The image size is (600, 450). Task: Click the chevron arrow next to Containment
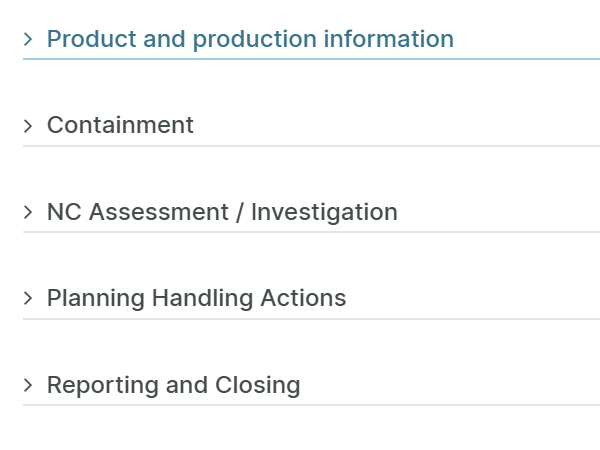tap(28, 126)
